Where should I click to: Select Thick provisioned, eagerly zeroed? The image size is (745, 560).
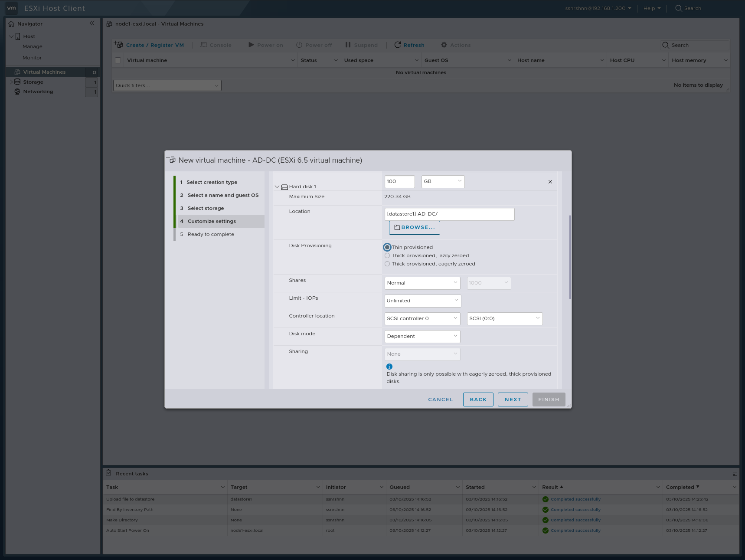[x=387, y=263]
